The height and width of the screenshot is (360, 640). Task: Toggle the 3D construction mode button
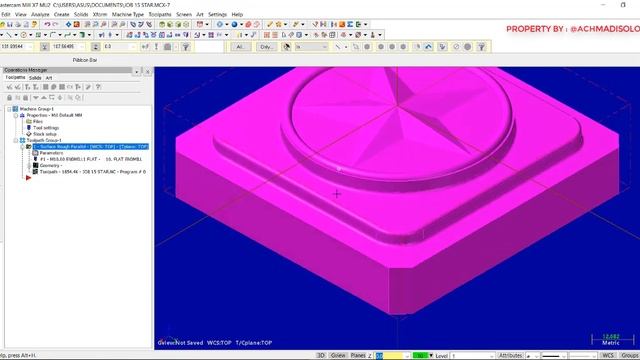pos(321,356)
